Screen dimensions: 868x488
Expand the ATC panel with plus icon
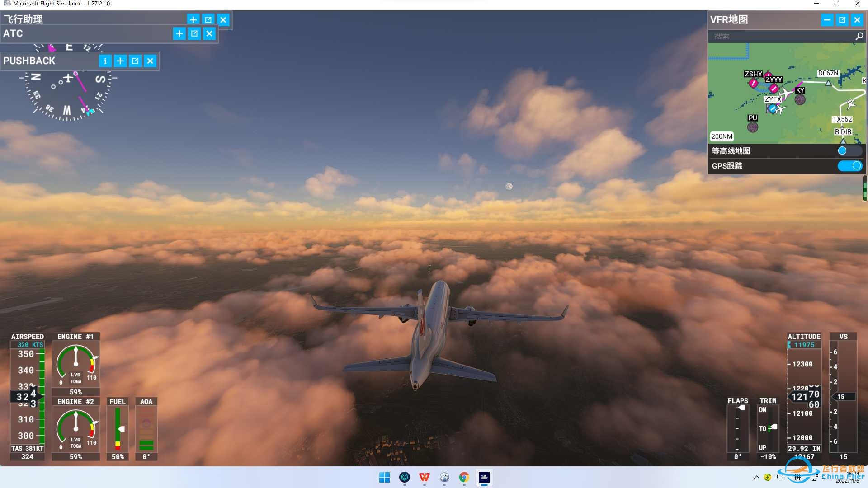(x=179, y=33)
